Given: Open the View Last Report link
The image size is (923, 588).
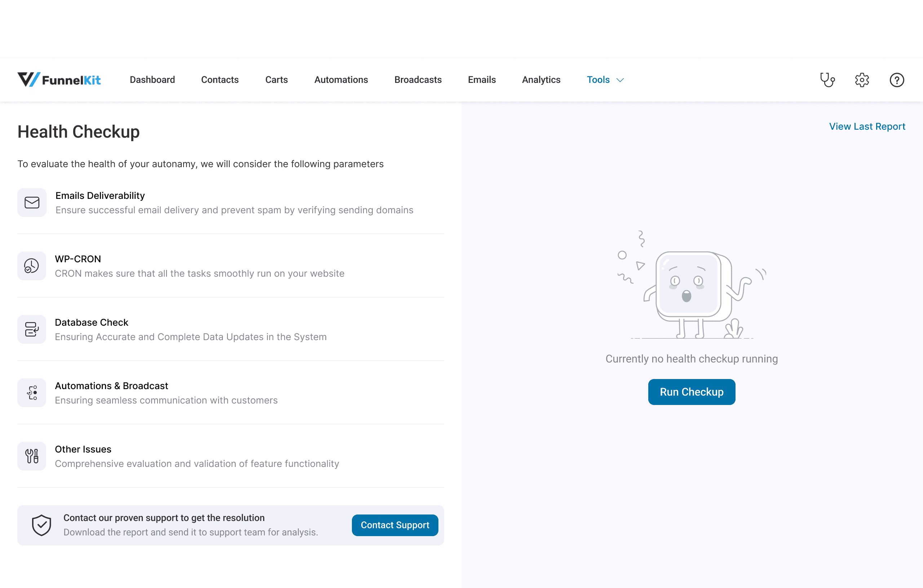Looking at the screenshot, I should (x=867, y=126).
